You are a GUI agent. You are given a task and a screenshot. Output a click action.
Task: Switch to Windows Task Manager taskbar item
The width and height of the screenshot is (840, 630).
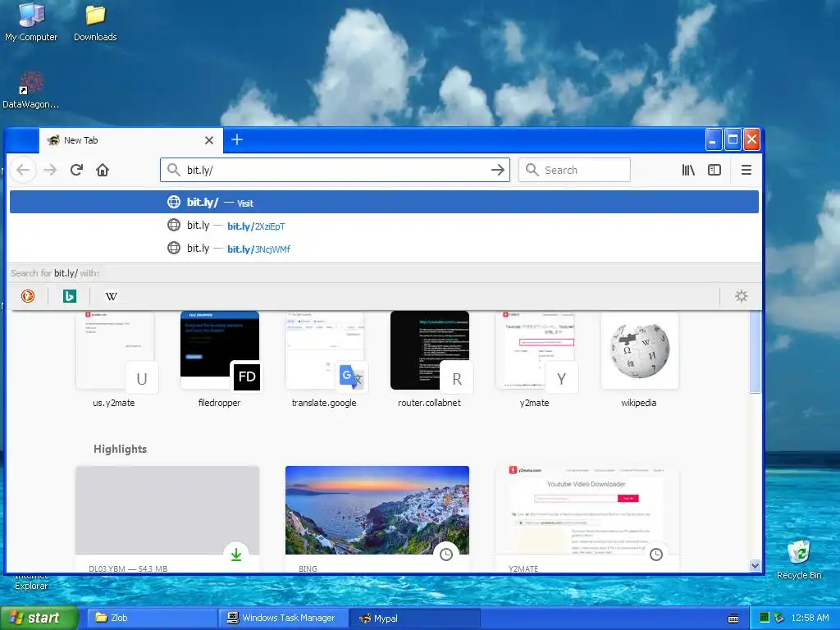pos(283,618)
